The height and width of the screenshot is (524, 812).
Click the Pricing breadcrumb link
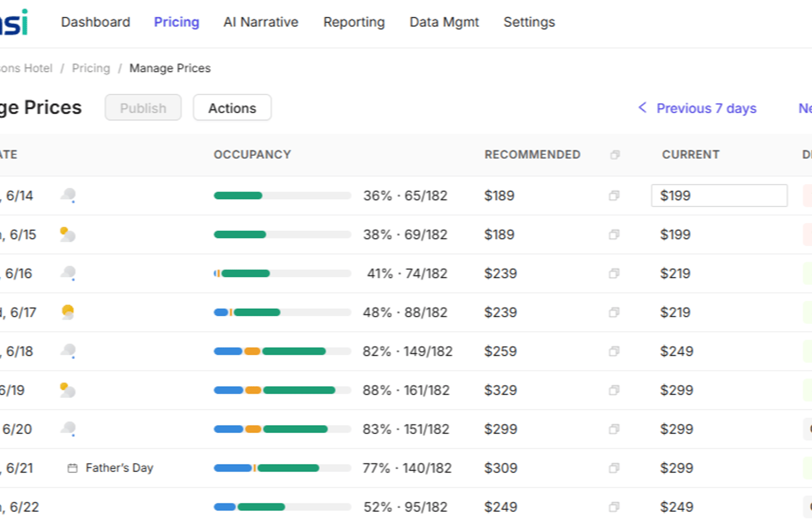[91, 68]
